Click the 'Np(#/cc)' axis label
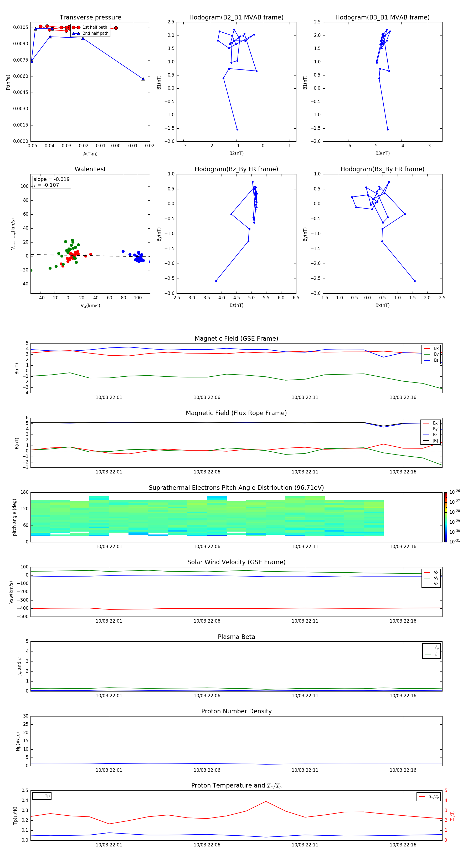Image resolution: width=473 pixels, height=868 pixels. point(18,741)
